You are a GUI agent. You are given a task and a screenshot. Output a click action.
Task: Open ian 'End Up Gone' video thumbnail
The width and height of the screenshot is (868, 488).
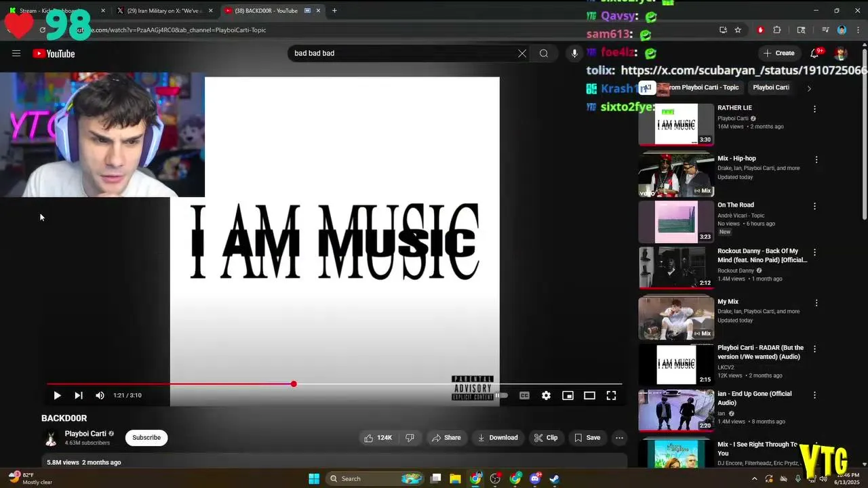coord(676,411)
